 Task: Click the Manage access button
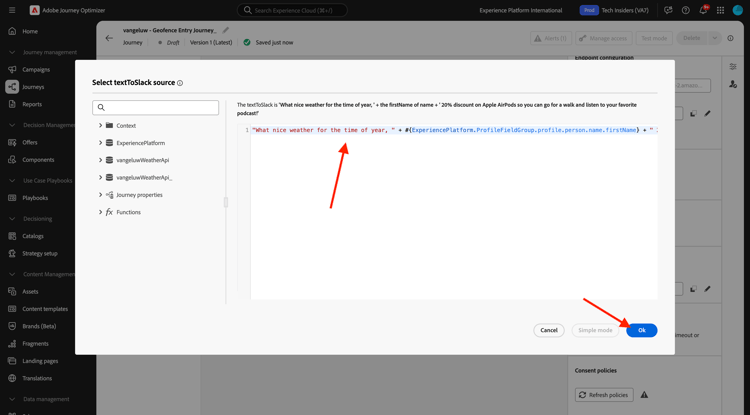click(x=604, y=38)
